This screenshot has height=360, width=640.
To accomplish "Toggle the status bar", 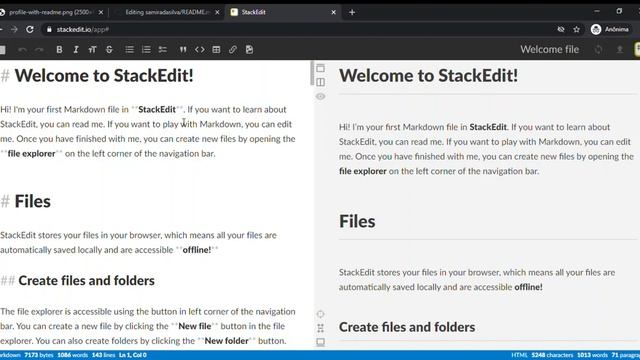I will [320, 342].
